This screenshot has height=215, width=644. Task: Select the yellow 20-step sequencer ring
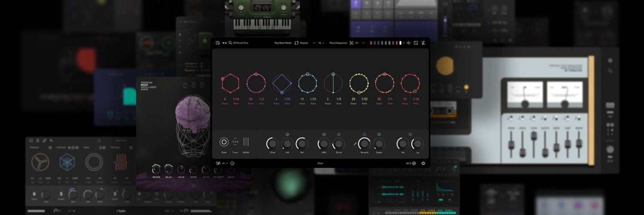pyautogui.click(x=359, y=83)
